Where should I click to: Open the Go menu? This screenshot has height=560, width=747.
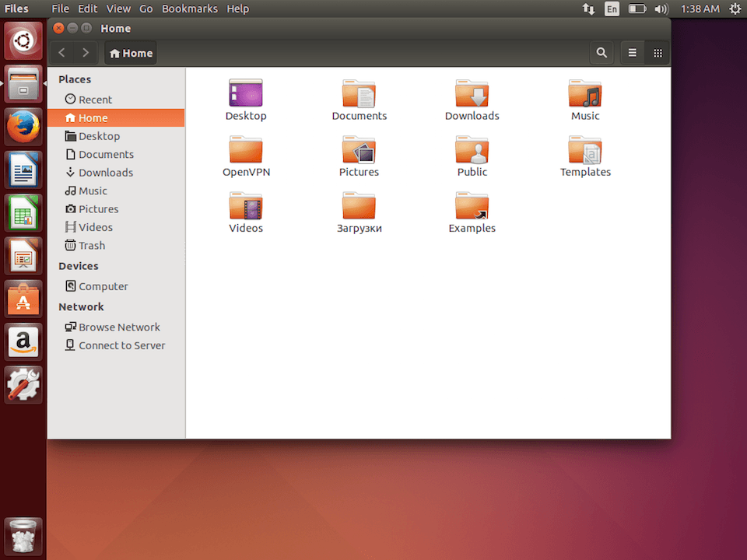[146, 9]
